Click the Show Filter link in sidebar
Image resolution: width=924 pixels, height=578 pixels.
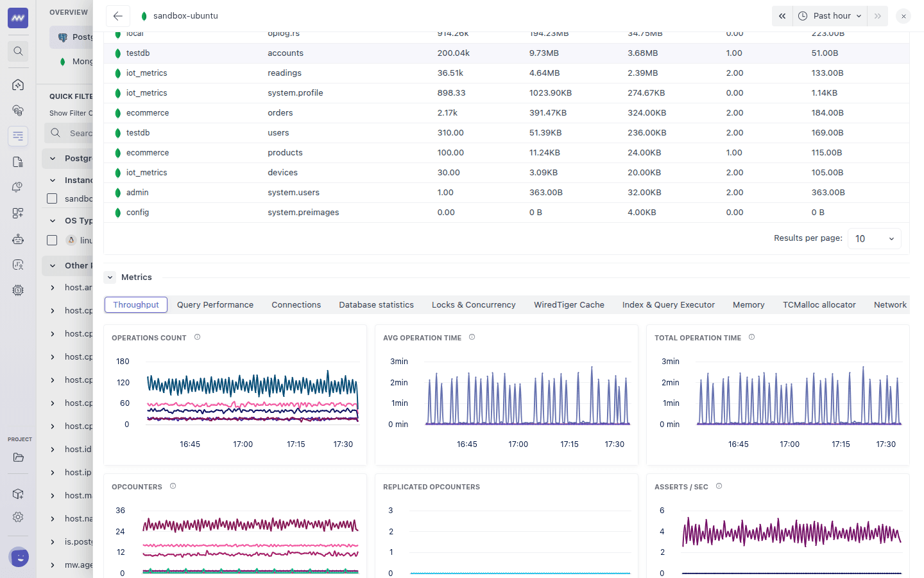tap(71, 113)
